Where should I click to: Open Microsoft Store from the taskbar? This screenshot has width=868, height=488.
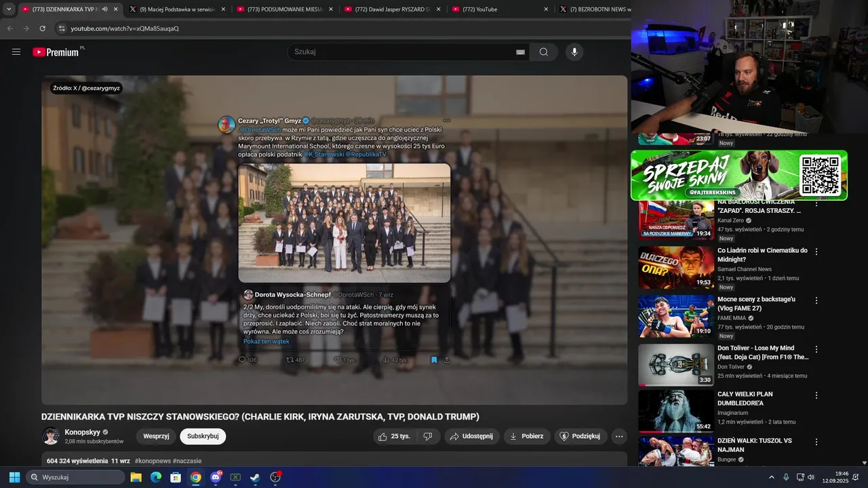(176, 477)
